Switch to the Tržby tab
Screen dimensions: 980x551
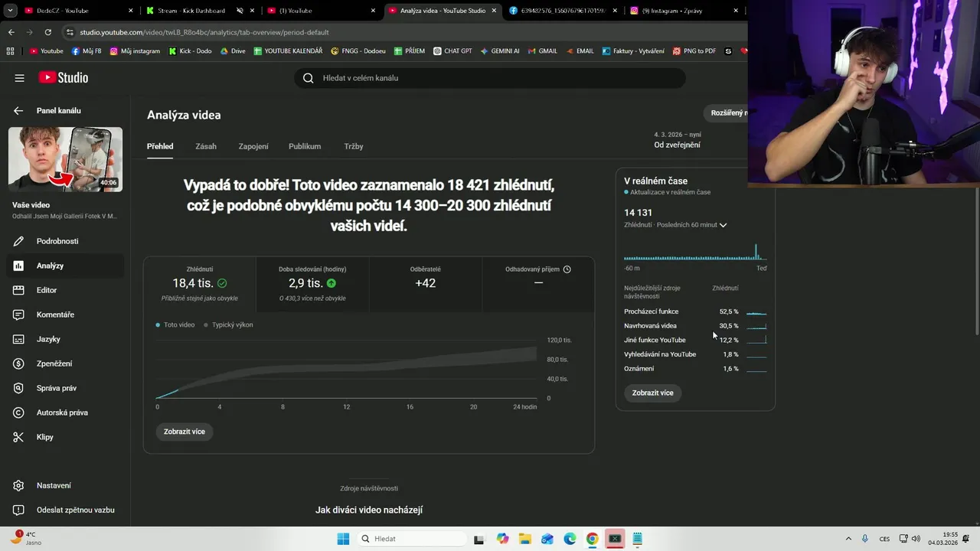[x=354, y=146]
